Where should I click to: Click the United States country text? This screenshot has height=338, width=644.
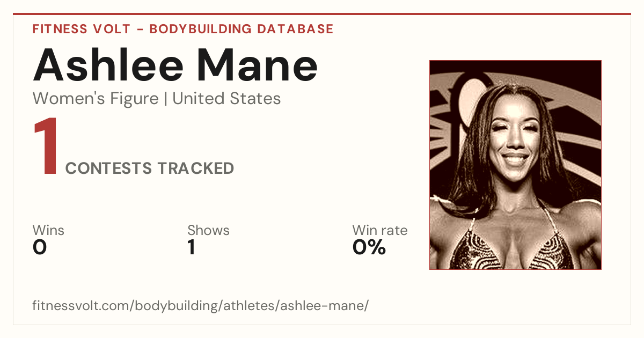click(x=226, y=99)
